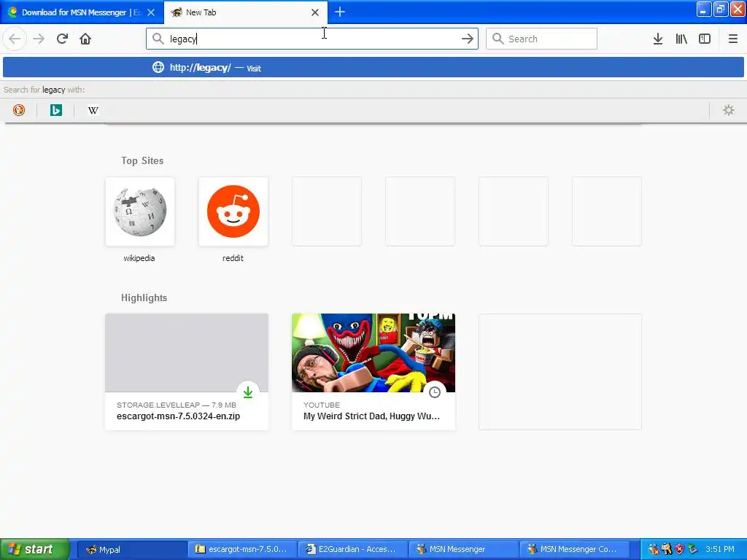Open the Windows start menu
Viewport: 747px width, 560px height.
tap(35, 549)
